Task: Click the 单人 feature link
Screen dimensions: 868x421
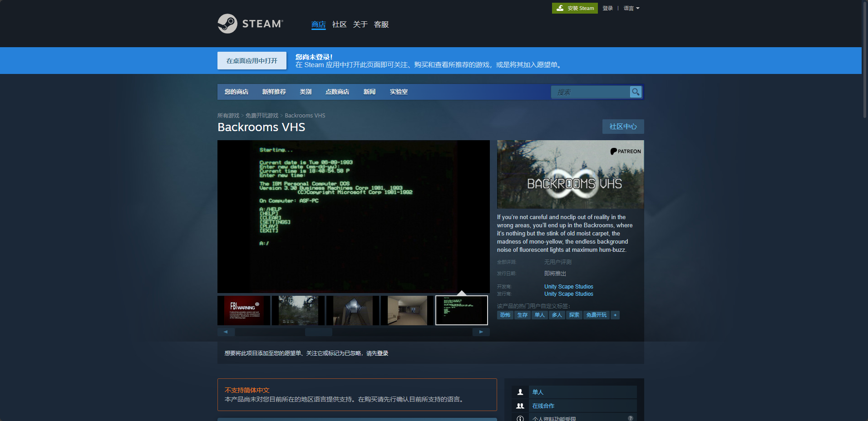Action: [538, 392]
